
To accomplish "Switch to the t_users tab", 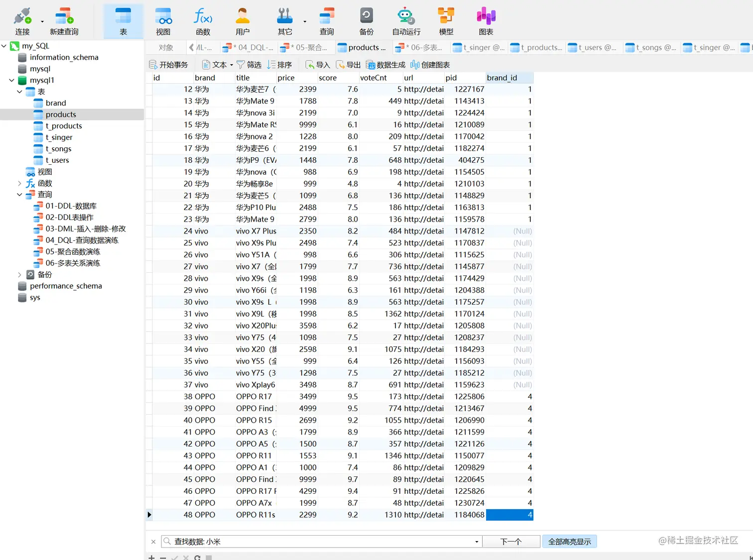I will 592,48.
